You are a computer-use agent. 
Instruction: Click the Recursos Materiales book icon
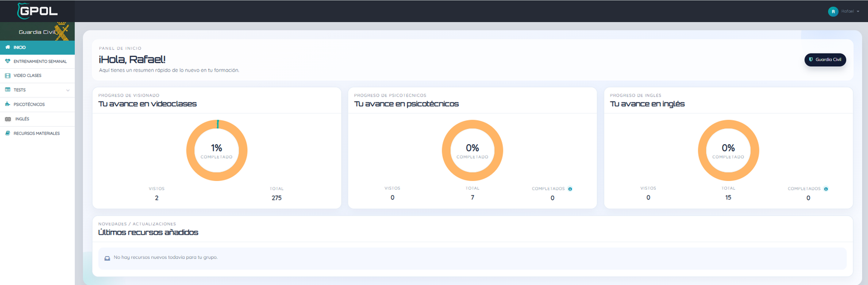(8, 133)
